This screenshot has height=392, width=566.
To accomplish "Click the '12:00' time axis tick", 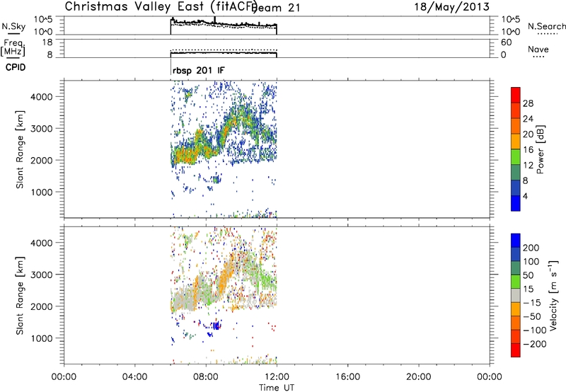I will pyautogui.click(x=277, y=377).
